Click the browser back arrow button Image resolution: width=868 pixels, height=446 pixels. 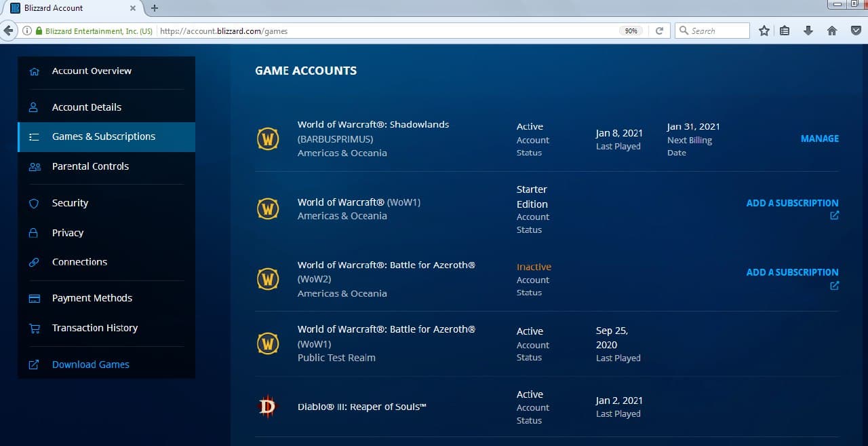pyautogui.click(x=9, y=31)
